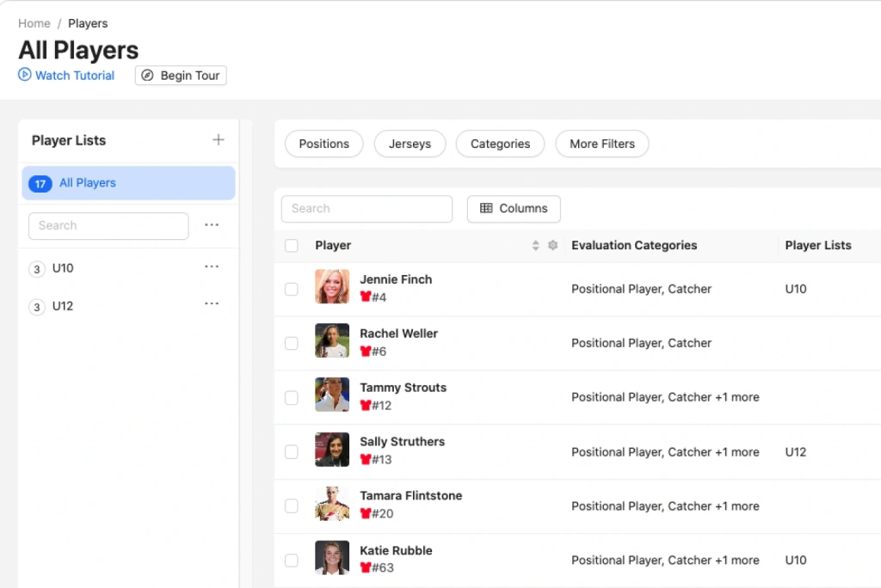The height and width of the screenshot is (588, 881).
Task: Go to Home in the breadcrumb
Action: tap(34, 23)
